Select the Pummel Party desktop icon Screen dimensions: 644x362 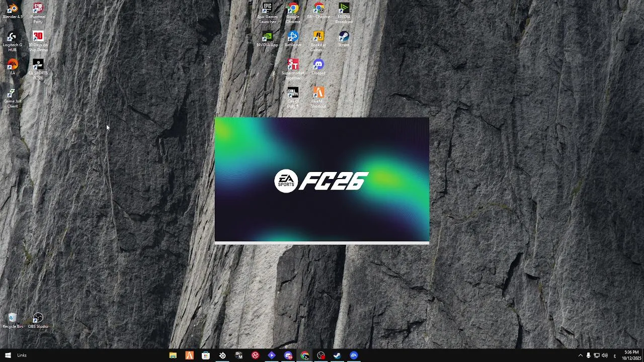point(38,13)
